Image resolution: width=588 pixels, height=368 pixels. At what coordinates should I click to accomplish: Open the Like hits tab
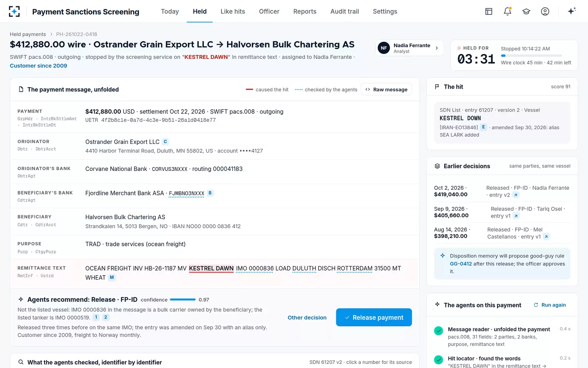(x=233, y=11)
